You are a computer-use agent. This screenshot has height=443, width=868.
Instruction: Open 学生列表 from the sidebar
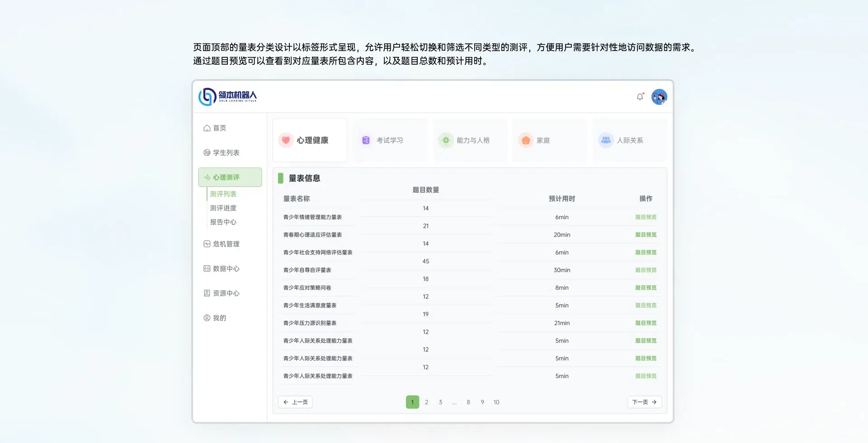coord(222,153)
